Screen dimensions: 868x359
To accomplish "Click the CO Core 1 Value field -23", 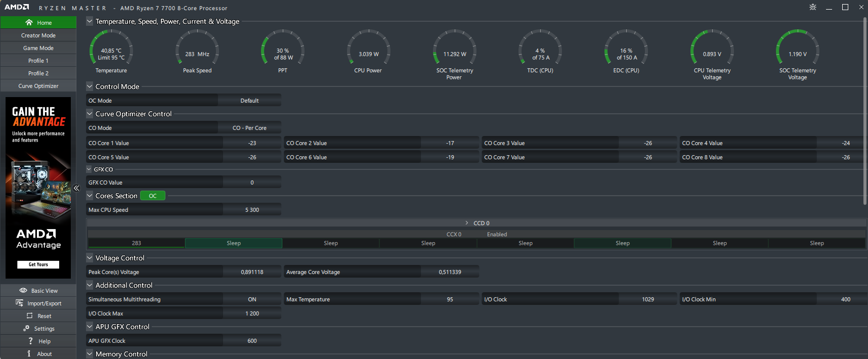I will coord(252,143).
